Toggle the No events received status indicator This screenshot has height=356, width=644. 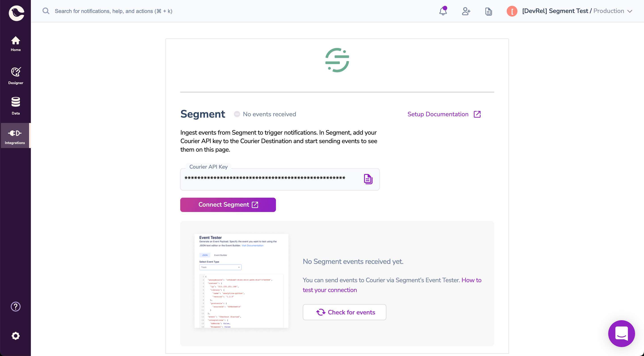tap(237, 114)
